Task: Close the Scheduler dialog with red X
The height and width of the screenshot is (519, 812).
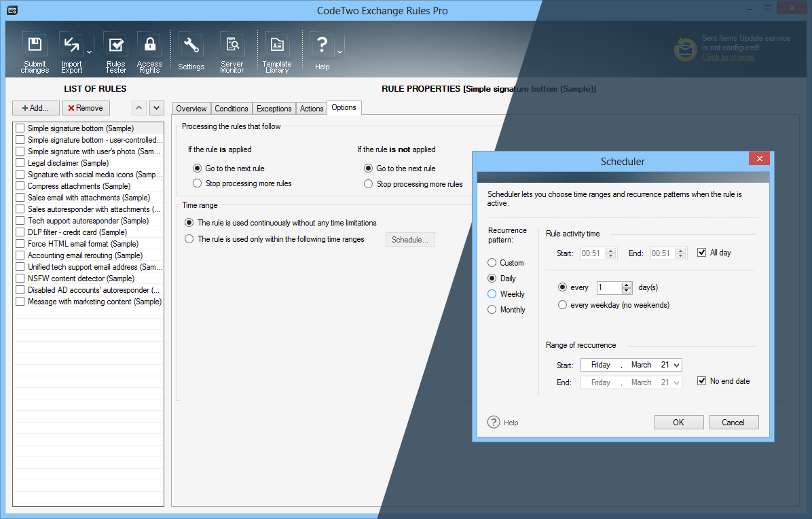Action: click(759, 158)
